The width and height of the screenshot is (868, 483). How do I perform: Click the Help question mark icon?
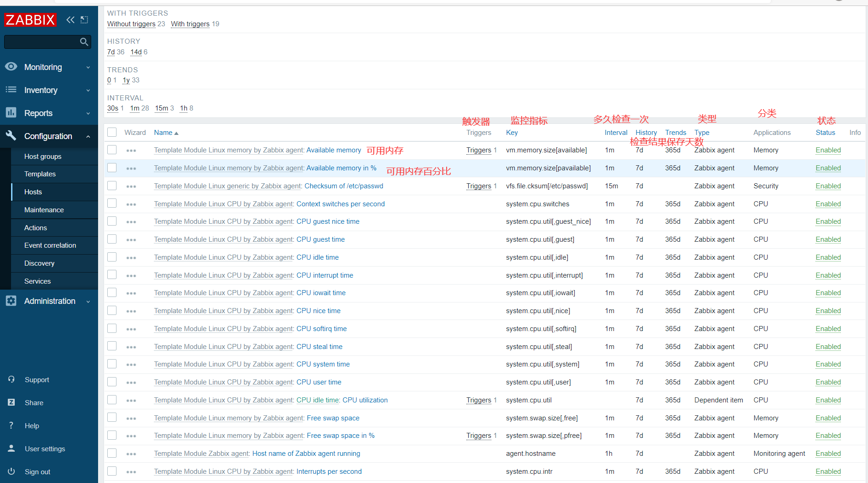12,425
